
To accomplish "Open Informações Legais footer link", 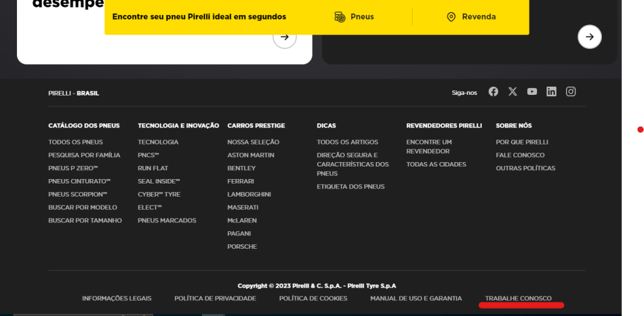I will click(x=116, y=298).
